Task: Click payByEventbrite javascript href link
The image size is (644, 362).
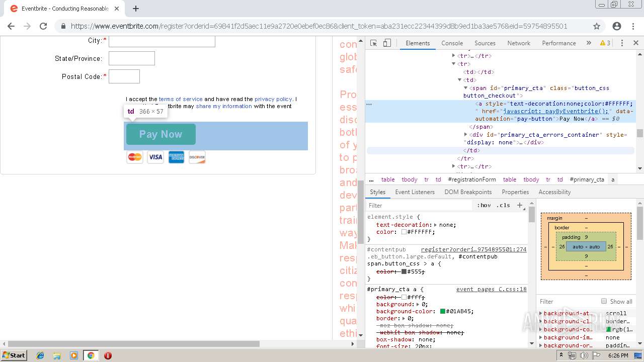Action: click(556, 111)
